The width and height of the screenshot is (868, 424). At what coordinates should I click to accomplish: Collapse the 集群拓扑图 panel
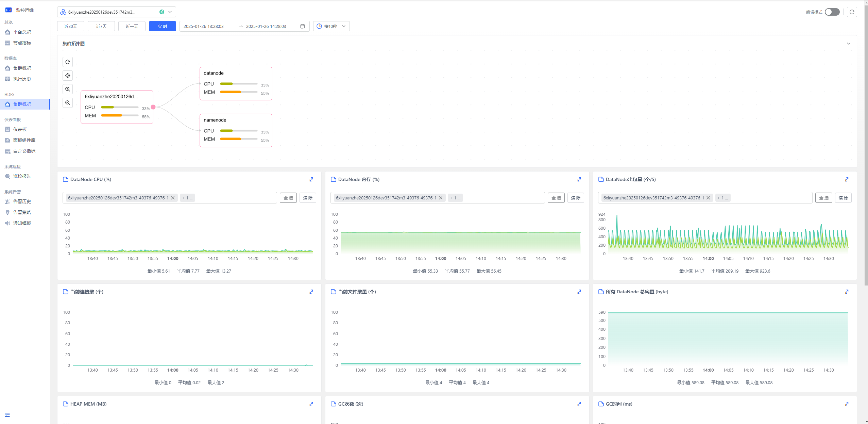[x=848, y=44]
